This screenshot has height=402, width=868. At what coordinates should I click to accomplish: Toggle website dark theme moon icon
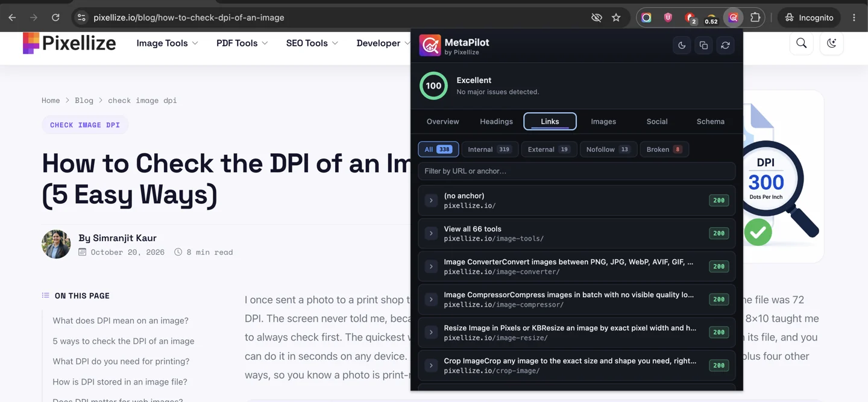click(x=832, y=43)
